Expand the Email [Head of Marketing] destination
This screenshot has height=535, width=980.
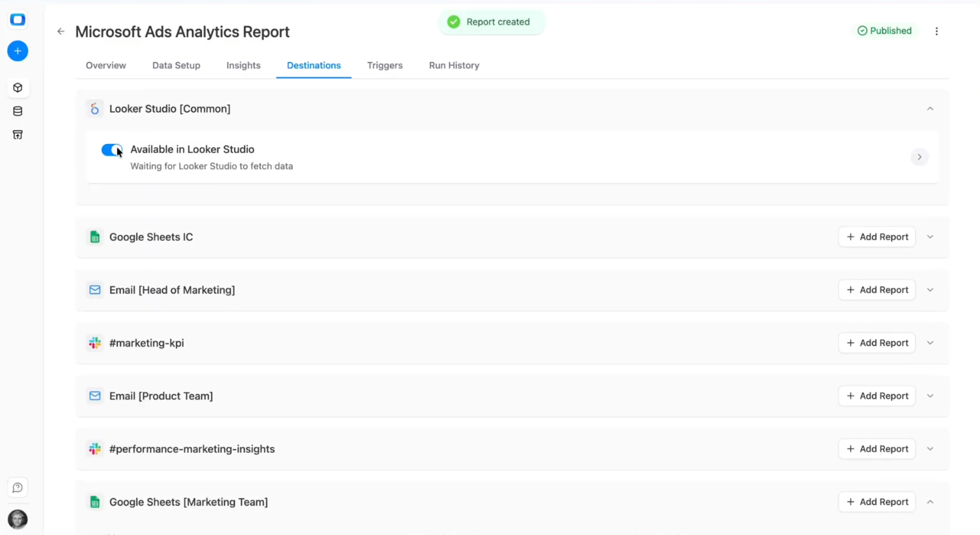click(x=930, y=290)
